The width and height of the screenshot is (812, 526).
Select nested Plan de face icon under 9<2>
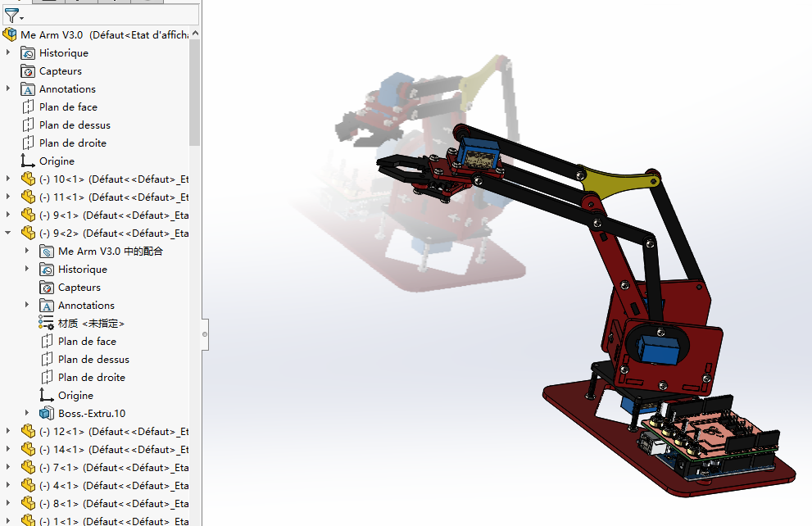(x=47, y=341)
